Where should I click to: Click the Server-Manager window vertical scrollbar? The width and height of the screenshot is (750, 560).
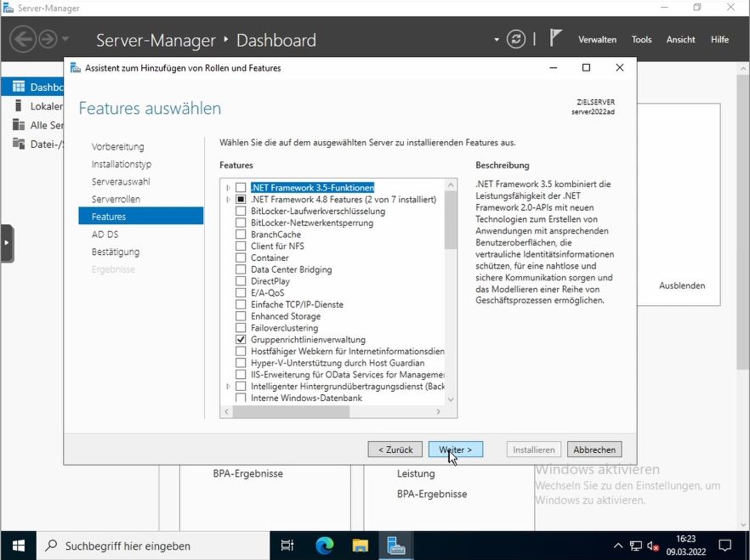742,221
